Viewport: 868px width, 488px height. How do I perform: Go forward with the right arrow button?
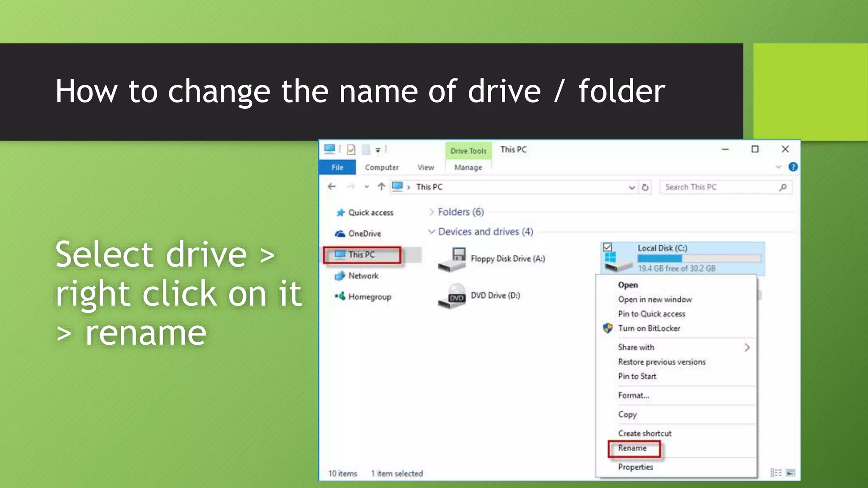[x=351, y=187]
